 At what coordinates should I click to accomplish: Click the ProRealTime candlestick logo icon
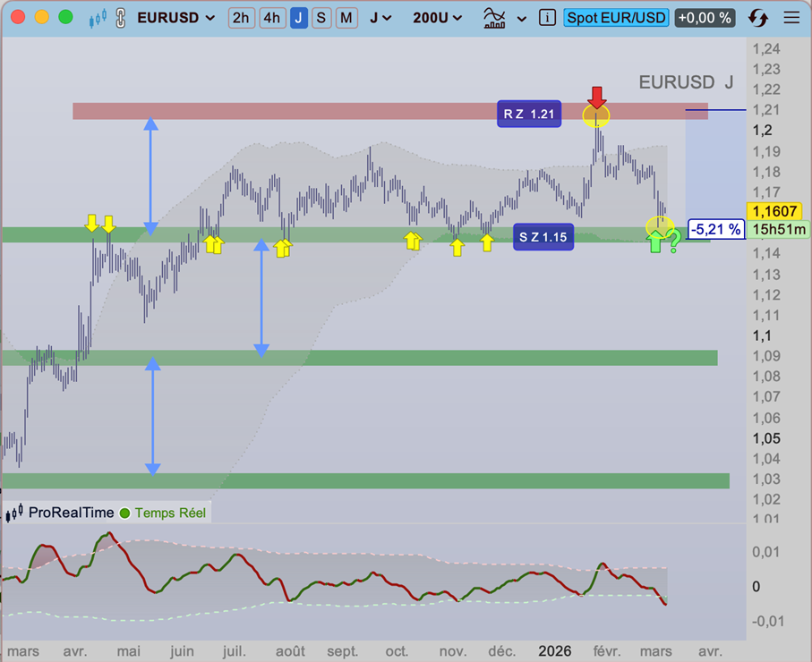pyautogui.click(x=14, y=513)
